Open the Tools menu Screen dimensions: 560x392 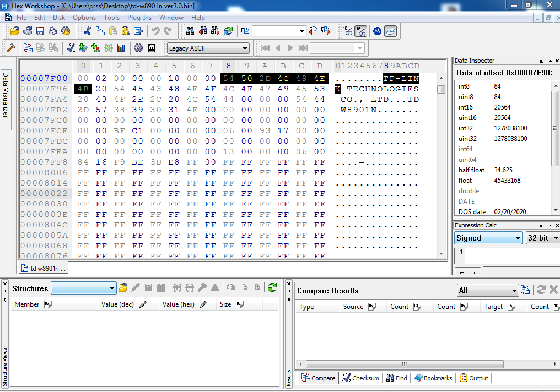111,18
